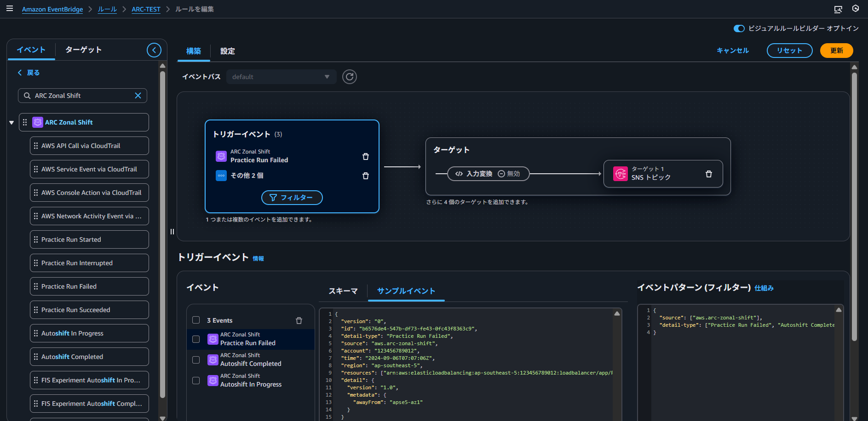Delete Practice Run Failed from the trigger card
The height and width of the screenshot is (421, 868).
(366, 157)
